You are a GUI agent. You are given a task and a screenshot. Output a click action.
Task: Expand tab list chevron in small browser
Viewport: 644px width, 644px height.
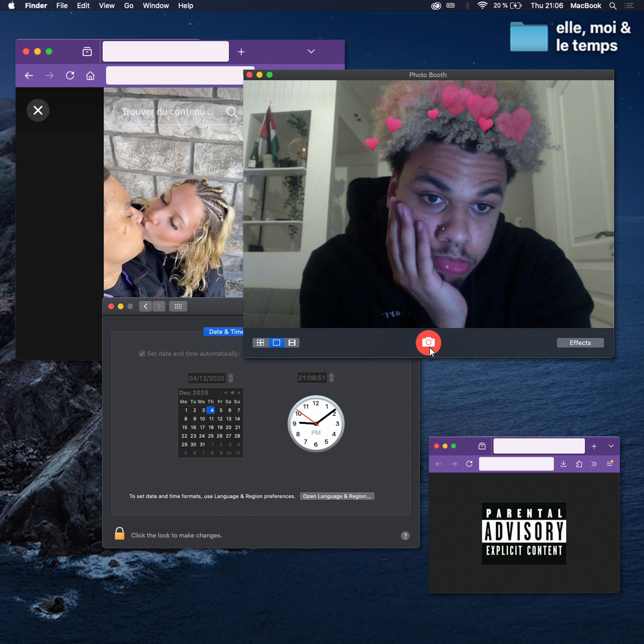pos(611,446)
